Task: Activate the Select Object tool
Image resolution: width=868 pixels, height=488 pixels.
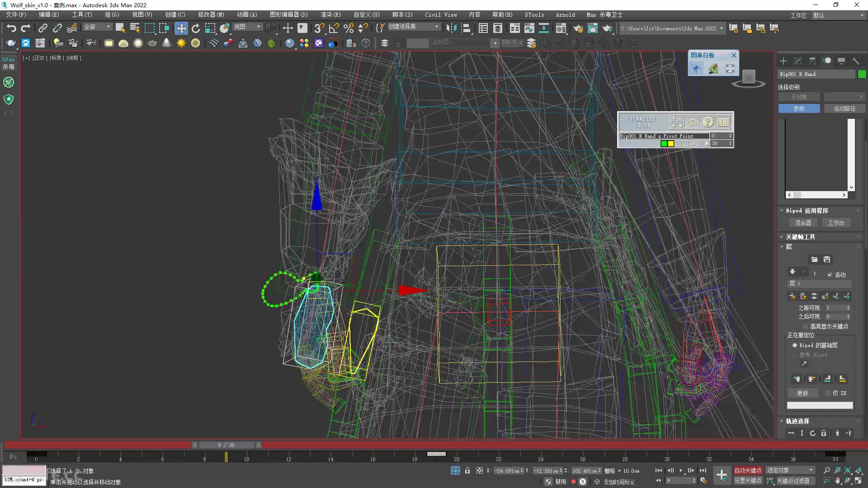Action: pos(120,28)
